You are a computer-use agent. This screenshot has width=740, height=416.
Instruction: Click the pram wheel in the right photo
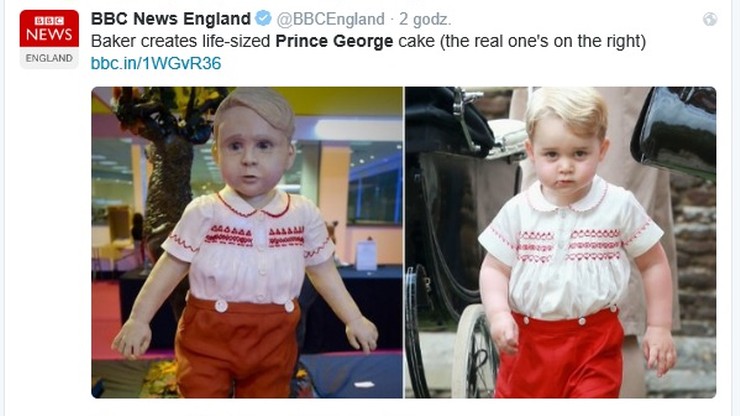coord(474,352)
